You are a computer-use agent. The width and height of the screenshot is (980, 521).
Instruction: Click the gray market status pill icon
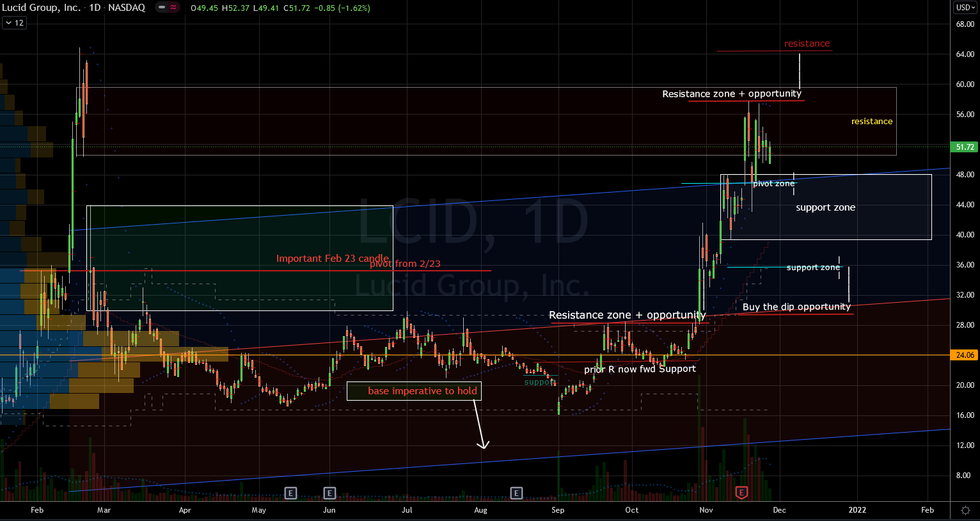click(161, 8)
